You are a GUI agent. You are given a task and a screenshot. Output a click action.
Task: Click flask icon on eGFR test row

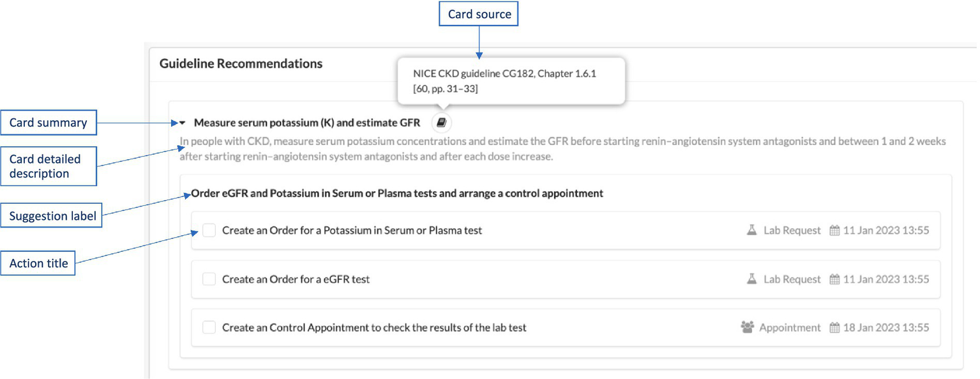tap(751, 279)
